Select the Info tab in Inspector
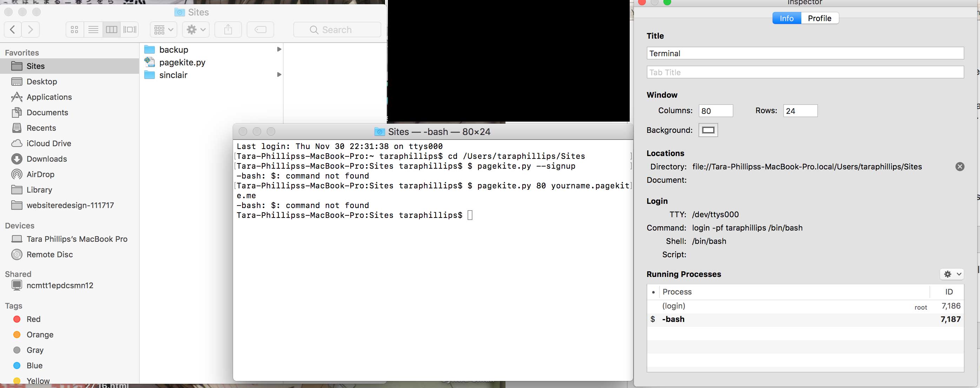 [x=786, y=18]
